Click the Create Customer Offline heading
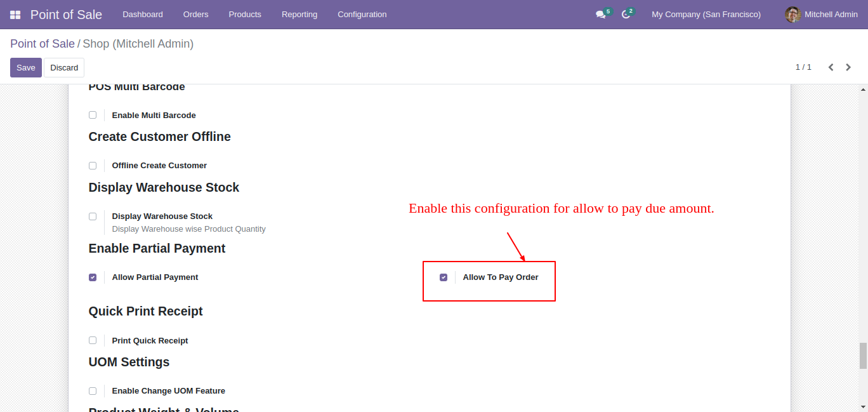Screen dimensions: 868x412 (x=159, y=136)
